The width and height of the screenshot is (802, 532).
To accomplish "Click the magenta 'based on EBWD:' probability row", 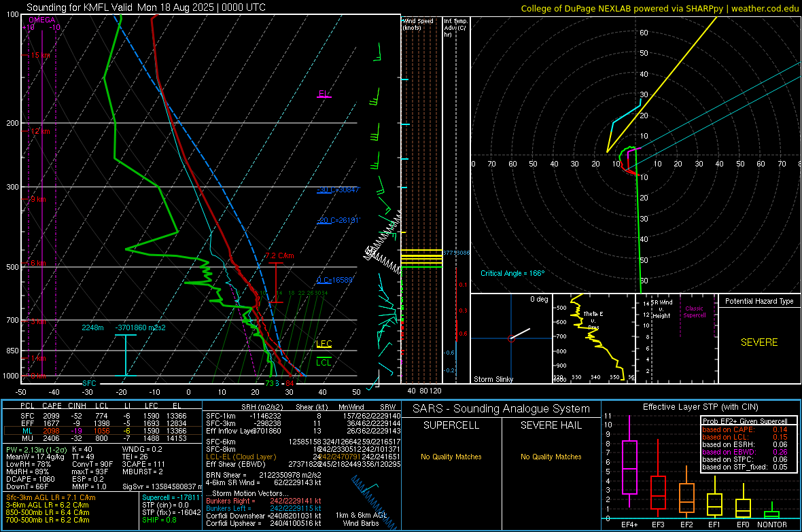I will pyautogui.click(x=745, y=452).
